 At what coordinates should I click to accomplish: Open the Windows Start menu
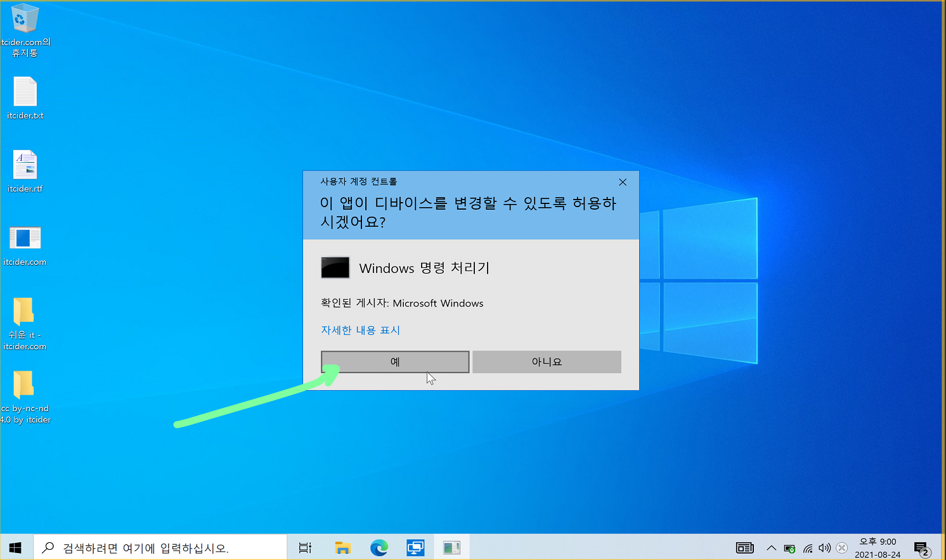[x=16, y=547]
